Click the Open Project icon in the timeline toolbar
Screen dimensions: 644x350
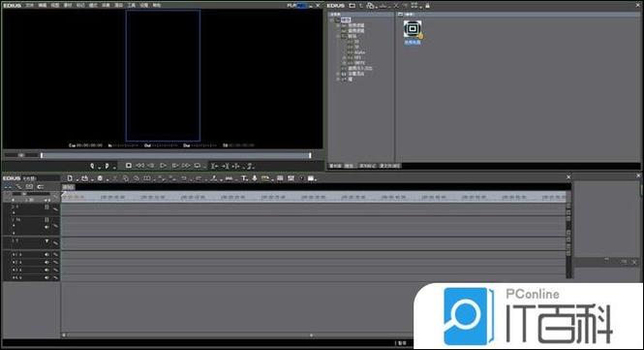point(84,178)
